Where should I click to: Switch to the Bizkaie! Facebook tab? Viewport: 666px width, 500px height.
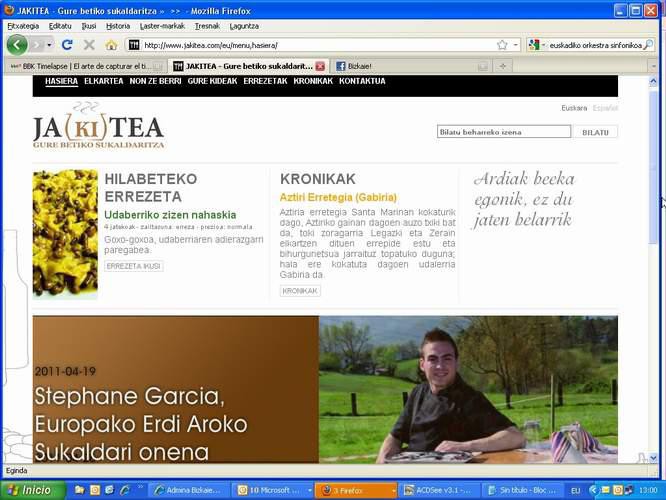(x=411, y=66)
